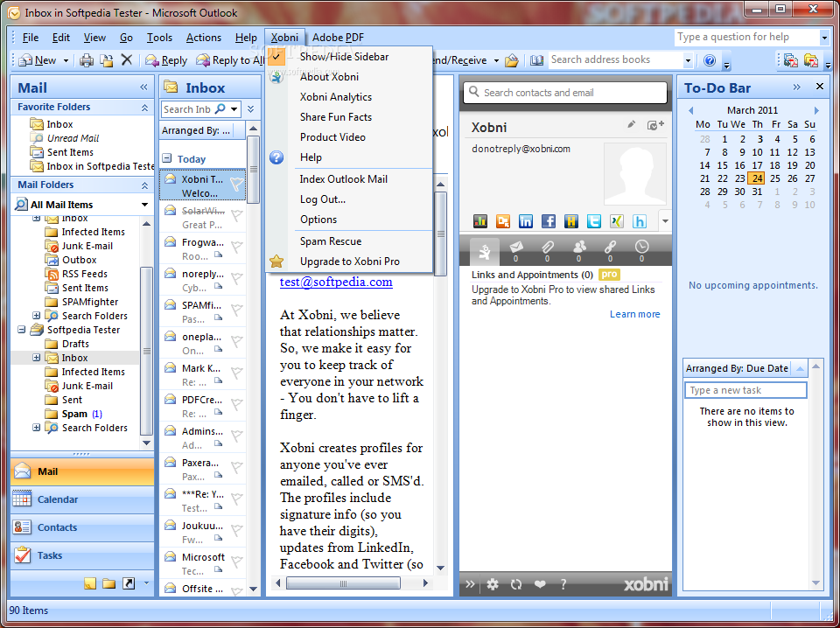Image resolution: width=840 pixels, height=628 pixels.
Task: Click the Hoovers yellow H icon
Action: (571, 220)
